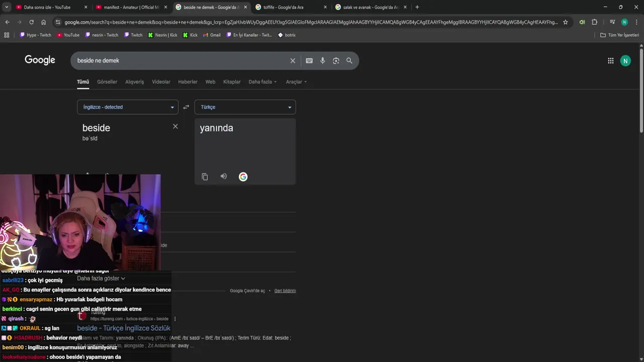The height and width of the screenshot is (362, 644).
Task: Select the 'Görseller' search tab
Action: click(107, 82)
